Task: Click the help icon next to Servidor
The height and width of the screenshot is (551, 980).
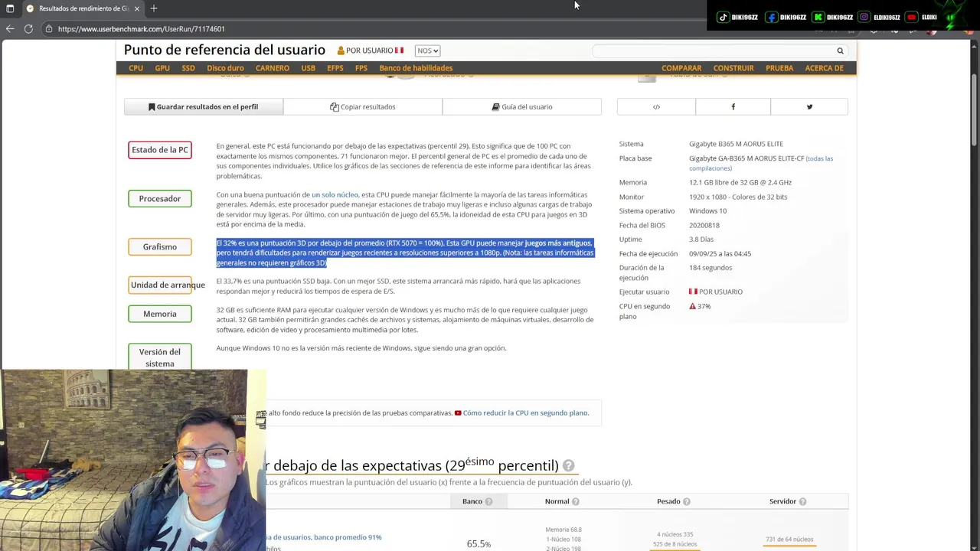Action: (x=802, y=502)
